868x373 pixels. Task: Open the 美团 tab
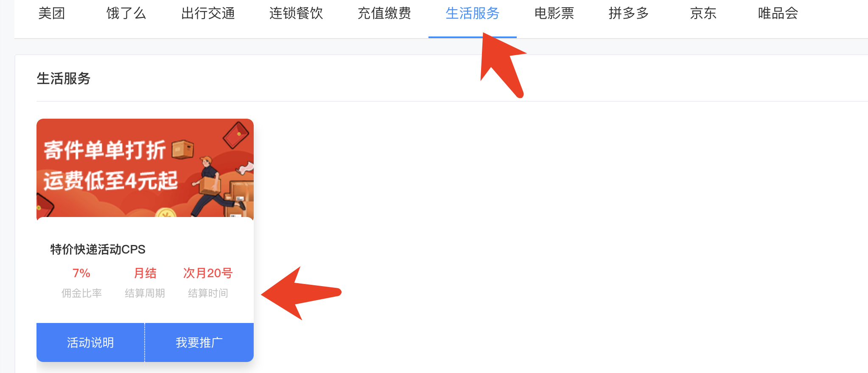pyautogui.click(x=51, y=14)
